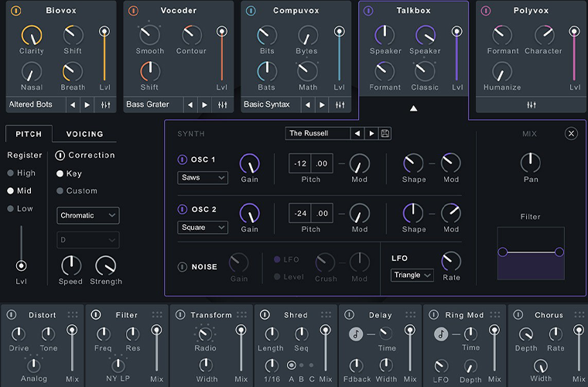Open the Bass Grater preset name
Screen dimensions: 588x387
[153, 104]
